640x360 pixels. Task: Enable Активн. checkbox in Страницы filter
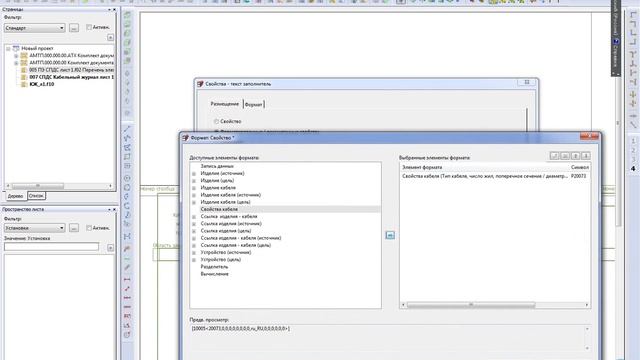(89, 27)
